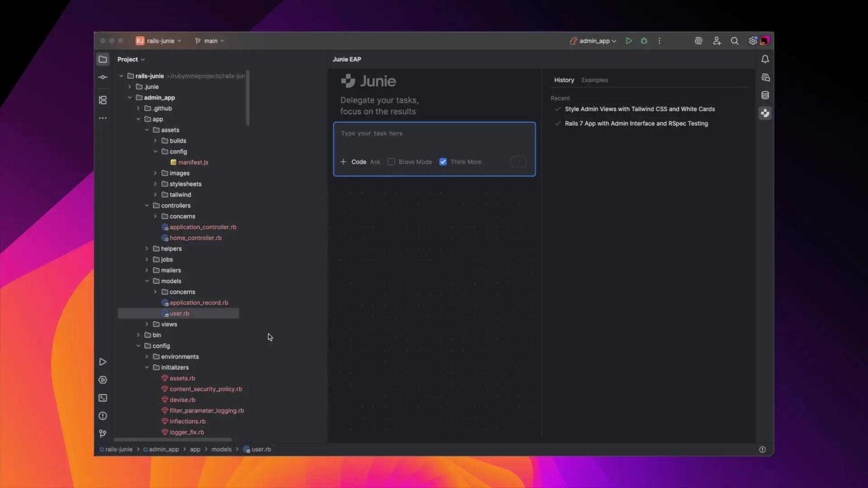Open the AI Assistant spiral icon in toolbar

point(698,41)
